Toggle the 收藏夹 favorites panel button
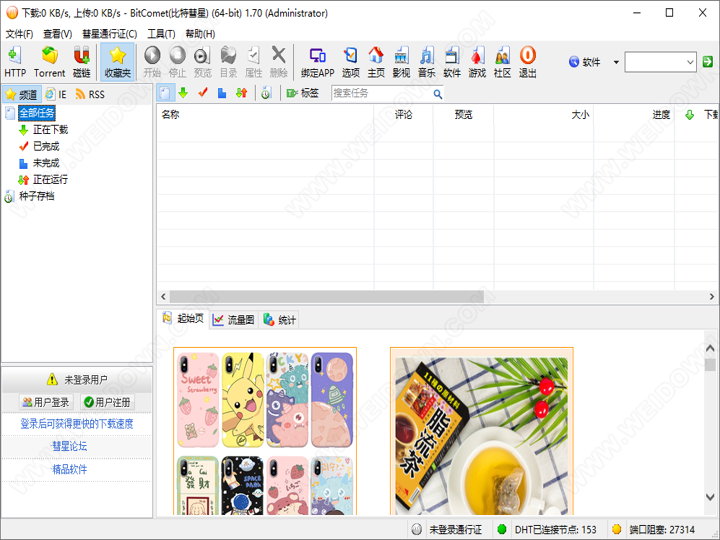Screen dimensions: 720x540 117,61
